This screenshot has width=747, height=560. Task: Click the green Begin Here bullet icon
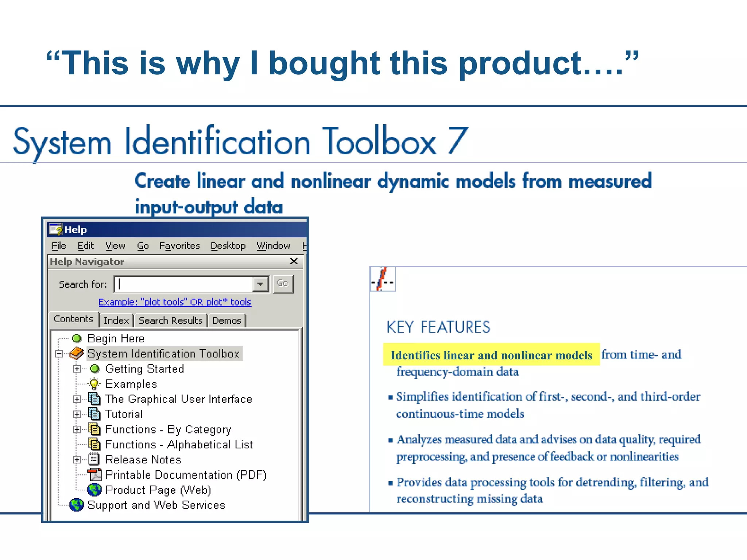point(77,338)
